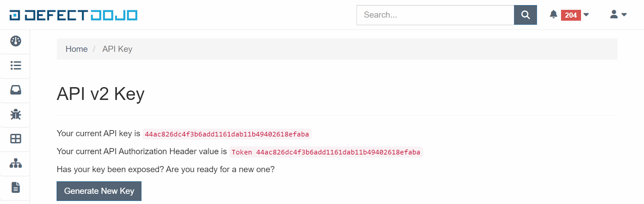Screen dimensions: 644x204
Task: Open the Findings bug sidebar icon
Action: [x=16, y=114]
